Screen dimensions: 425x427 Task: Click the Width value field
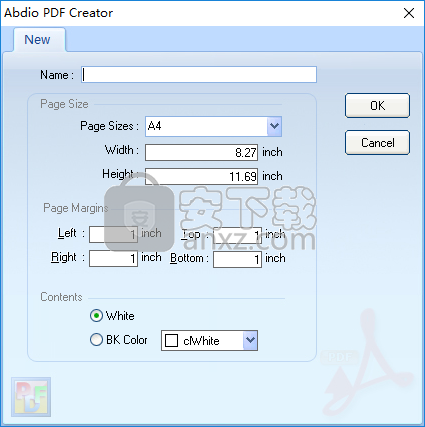pyautogui.click(x=201, y=152)
